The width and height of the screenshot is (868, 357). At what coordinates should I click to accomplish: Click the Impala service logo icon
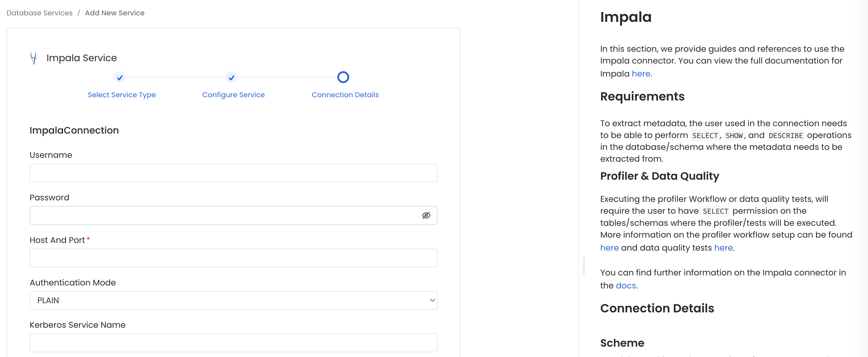point(34,57)
